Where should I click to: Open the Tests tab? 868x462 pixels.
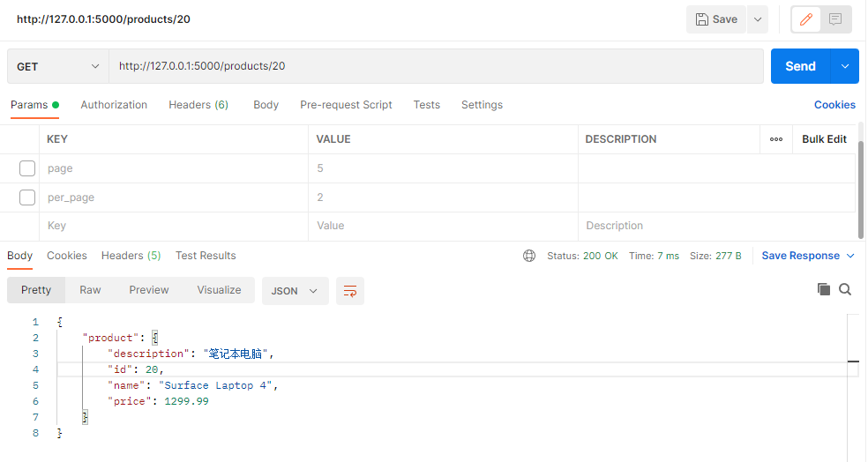click(426, 105)
